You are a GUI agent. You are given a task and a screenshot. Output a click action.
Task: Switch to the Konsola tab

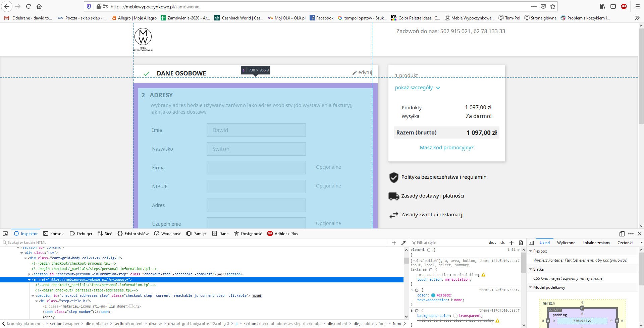[54, 234]
